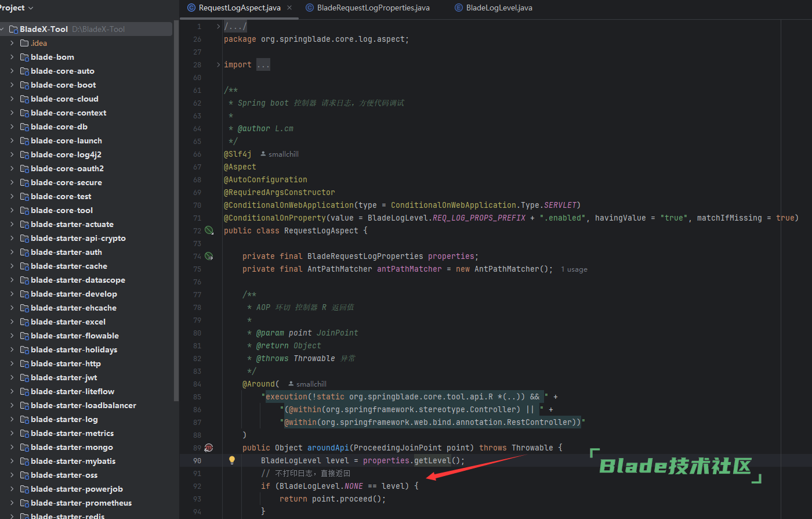Click the enum icon of BladeLogLevel.java tab
Screen dimensions: 812x519
point(459,8)
